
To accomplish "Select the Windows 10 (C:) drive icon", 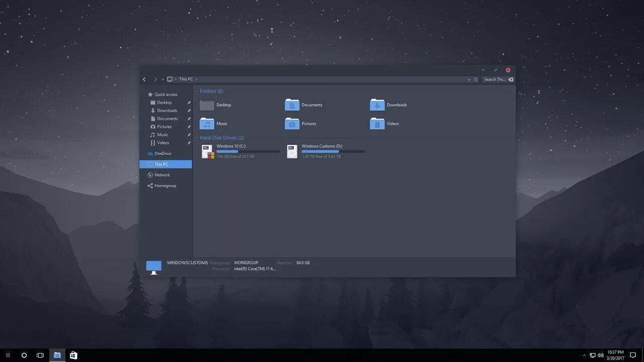I will pyautogui.click(x=207, y=151).
